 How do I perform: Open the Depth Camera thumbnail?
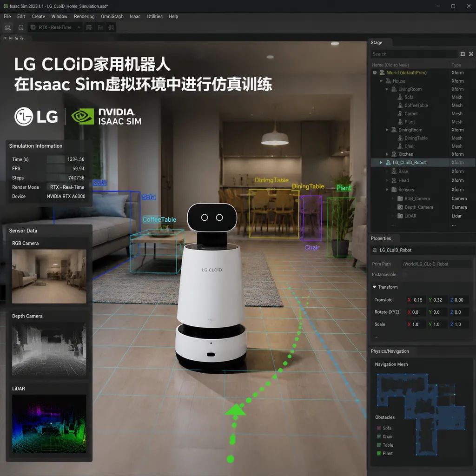click(49, 349)
